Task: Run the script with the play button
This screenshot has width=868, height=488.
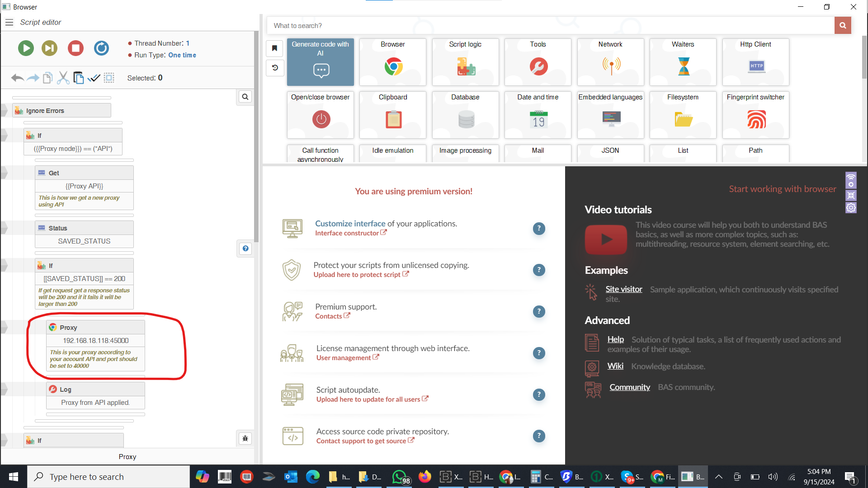Action: [x=26, y=48]
